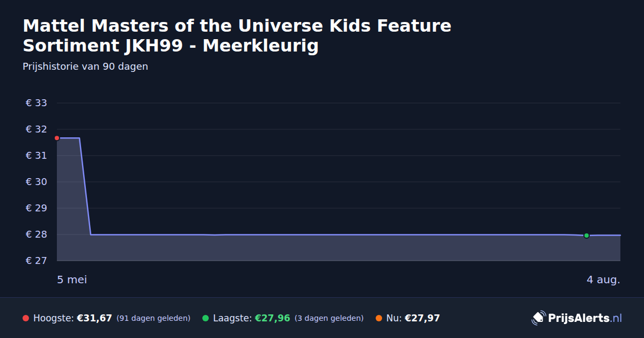
Task: Click the € 32 axis label
Action: (36, 129)
